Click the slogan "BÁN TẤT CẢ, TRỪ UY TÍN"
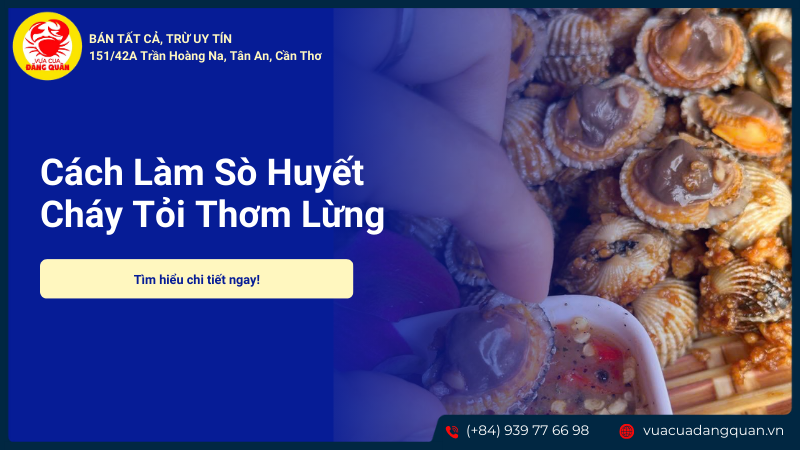800x450 pixels. pyautogui.click(x=160, y=39)
